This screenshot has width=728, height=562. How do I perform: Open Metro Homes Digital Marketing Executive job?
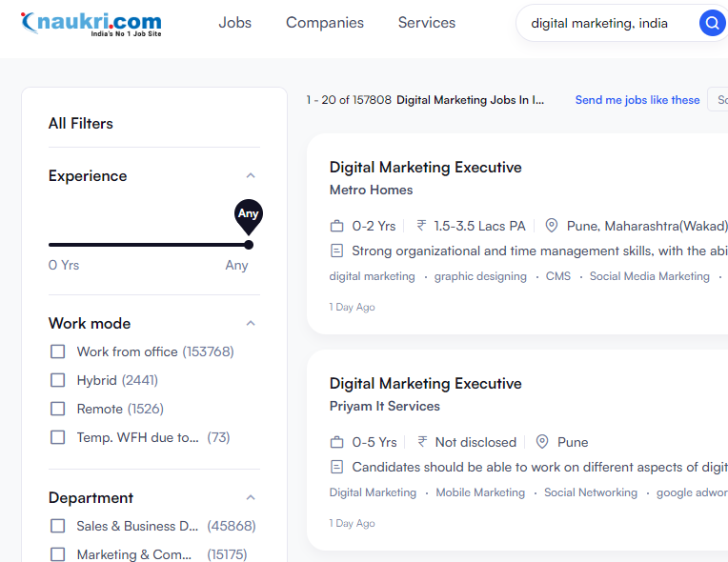click(x=426, y=168)
